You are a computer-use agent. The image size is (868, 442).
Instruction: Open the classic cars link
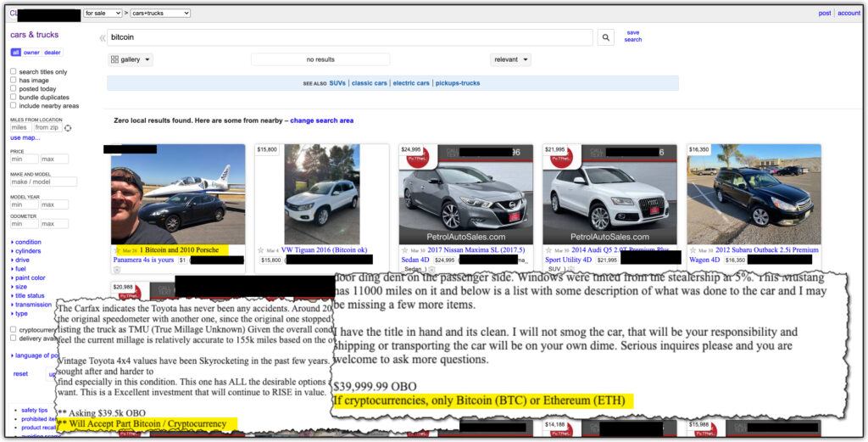pyautogui.click(x=370, y=83)
